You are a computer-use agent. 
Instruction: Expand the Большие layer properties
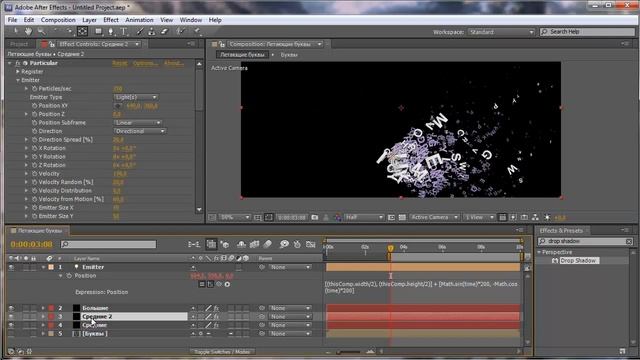[43, 308]
